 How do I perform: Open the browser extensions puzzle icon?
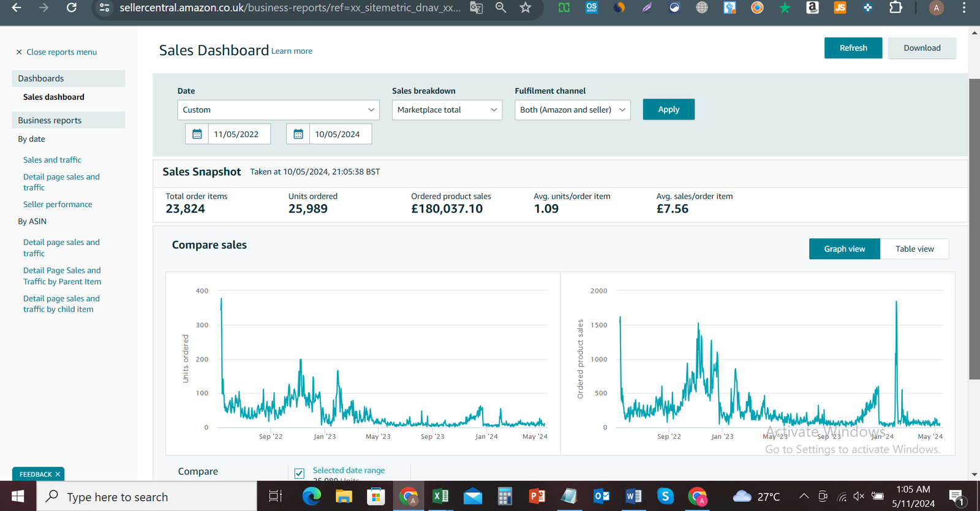[895, 8]
